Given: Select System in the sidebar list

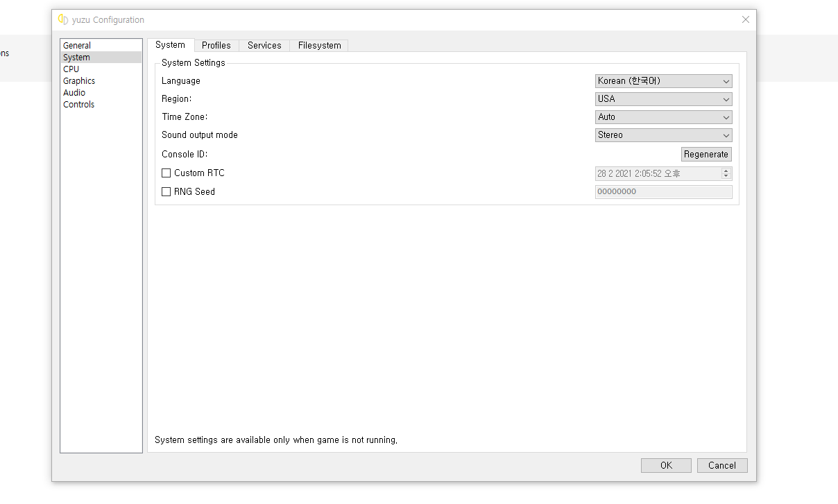Looking at the screenshot, I should tap(101, 58).
